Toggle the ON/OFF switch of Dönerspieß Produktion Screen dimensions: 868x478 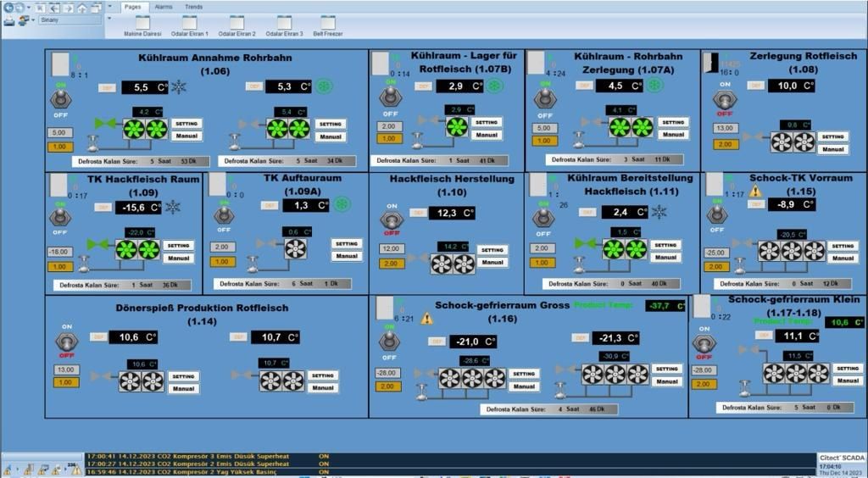(66, 342)
